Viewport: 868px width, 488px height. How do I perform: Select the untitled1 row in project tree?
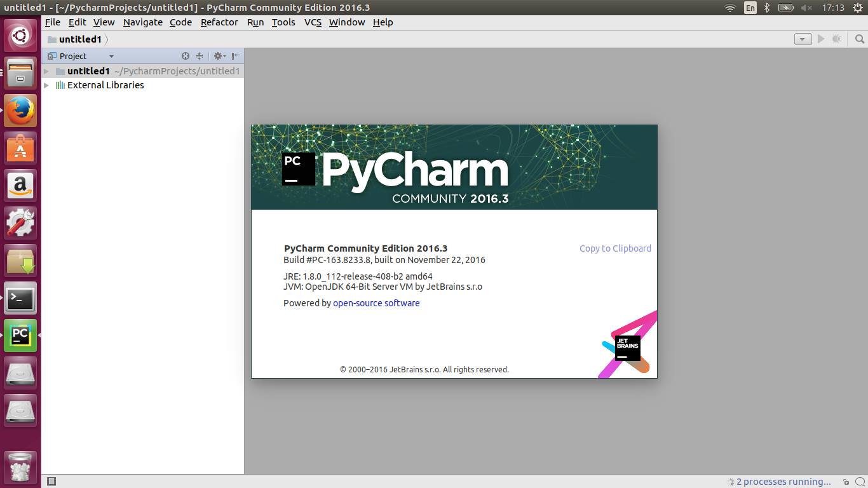tap(143, 71)
